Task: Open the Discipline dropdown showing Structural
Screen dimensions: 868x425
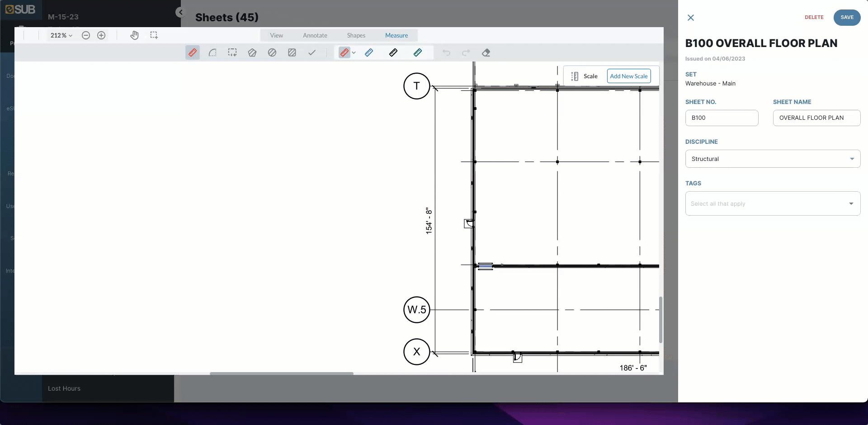Action: coord(773,159)
